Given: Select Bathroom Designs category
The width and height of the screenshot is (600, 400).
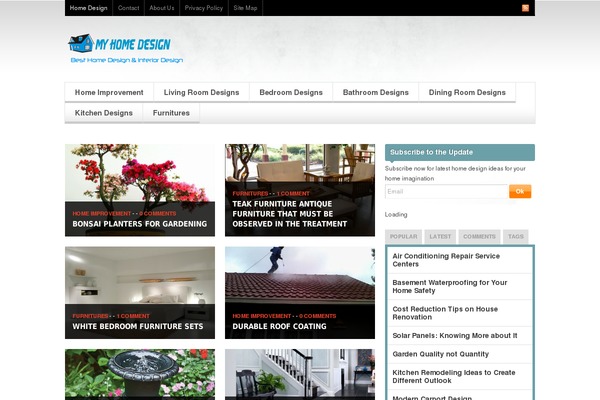Looking at the screenshot, I should 375,92.
